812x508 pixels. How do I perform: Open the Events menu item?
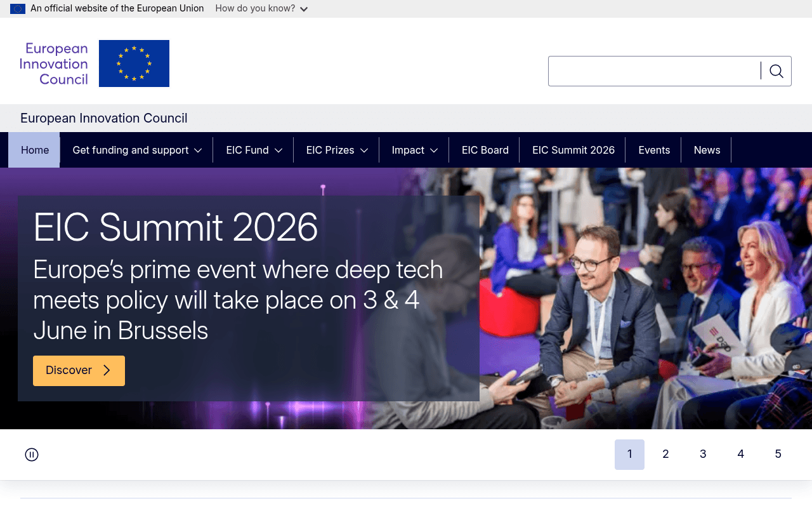(x=654, y=150)
